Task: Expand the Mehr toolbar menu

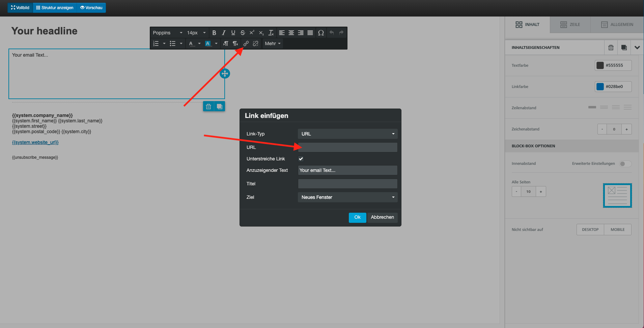Action: point(273,43)
